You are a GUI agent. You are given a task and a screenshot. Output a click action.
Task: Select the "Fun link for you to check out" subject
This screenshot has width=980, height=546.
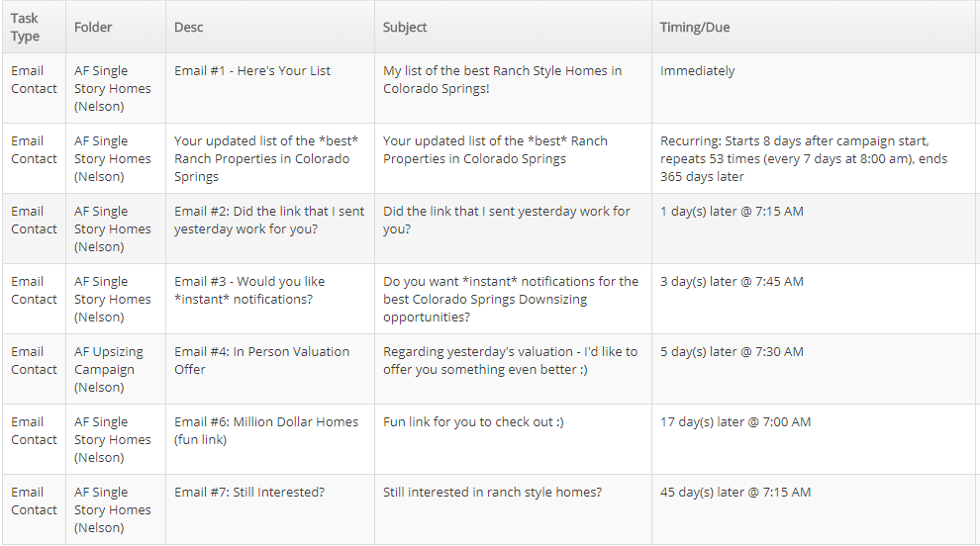click(473, 422)
